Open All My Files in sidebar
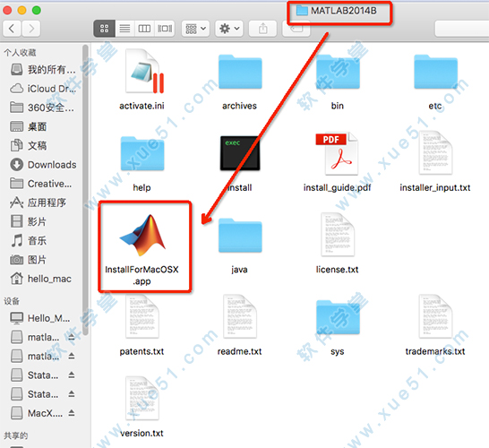 [43, 70]
